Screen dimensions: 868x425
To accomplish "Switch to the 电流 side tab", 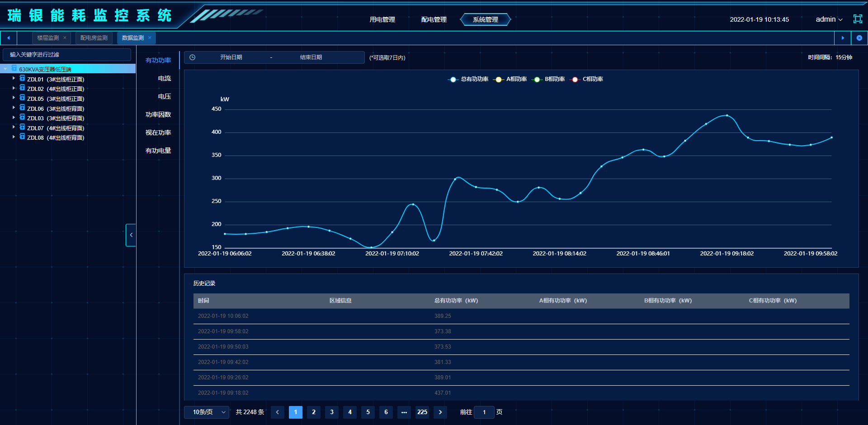I will click(x=164, y=78).
